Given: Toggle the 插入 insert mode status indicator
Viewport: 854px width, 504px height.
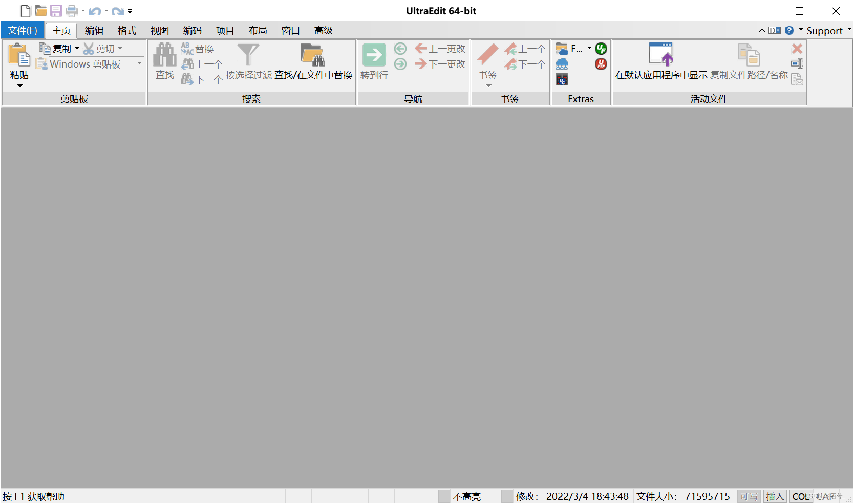Looking at the screenshot, I should [775, 496].
